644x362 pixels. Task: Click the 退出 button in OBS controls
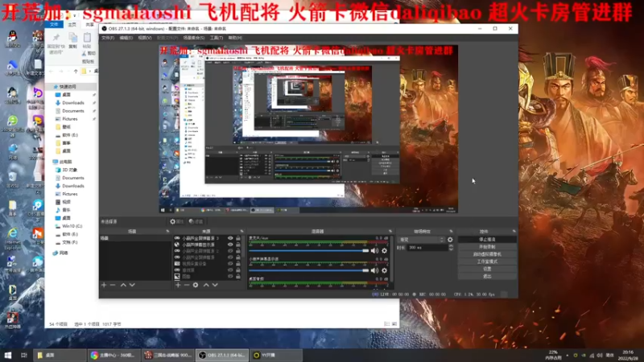point(487,276)
